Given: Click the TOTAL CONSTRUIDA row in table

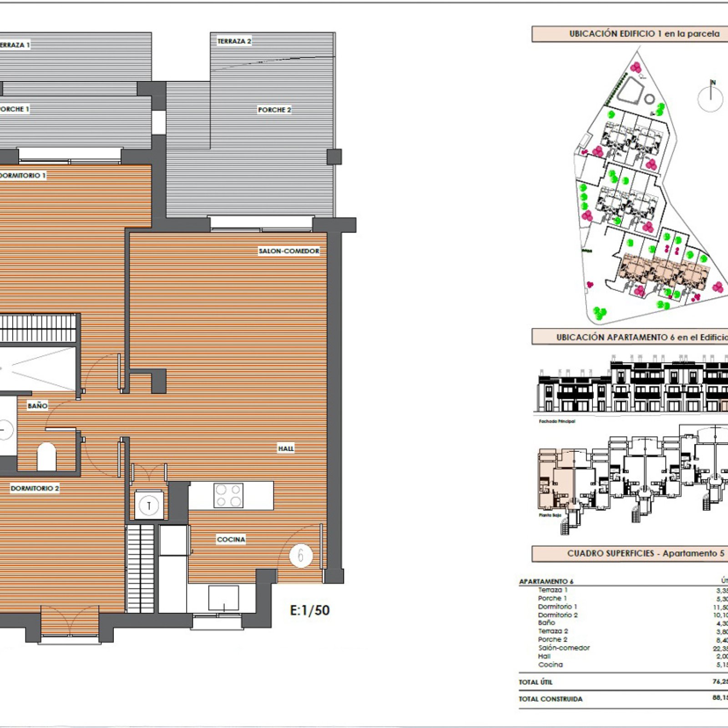Looking at the screenshot, I should (623, 699).
